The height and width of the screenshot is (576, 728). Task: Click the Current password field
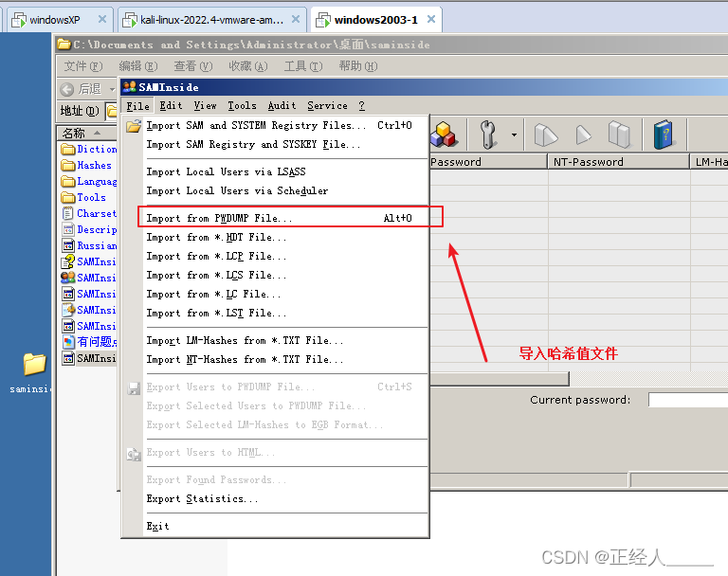click(688, 400)
